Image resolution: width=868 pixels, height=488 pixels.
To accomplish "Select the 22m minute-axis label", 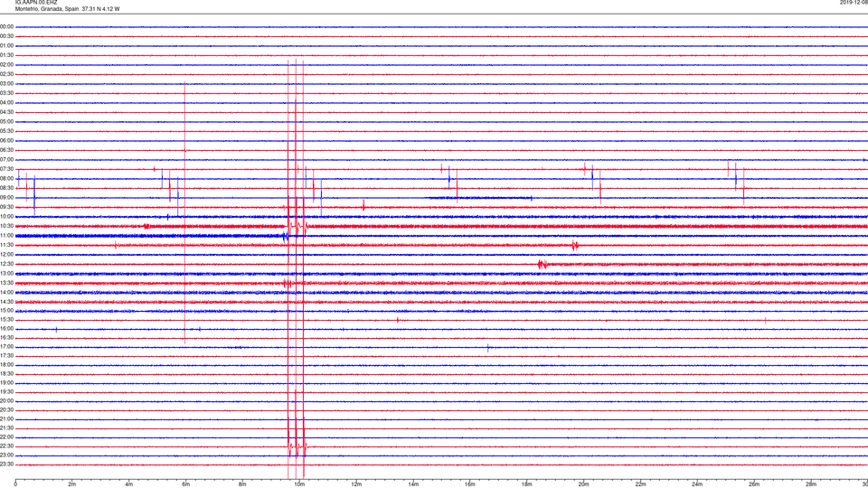I will [640, 484].
